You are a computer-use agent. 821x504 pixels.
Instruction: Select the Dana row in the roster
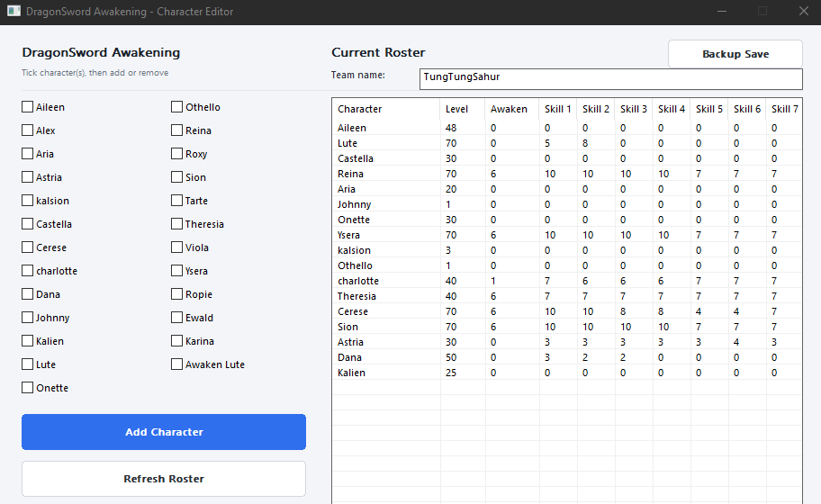tap(566, 357)
